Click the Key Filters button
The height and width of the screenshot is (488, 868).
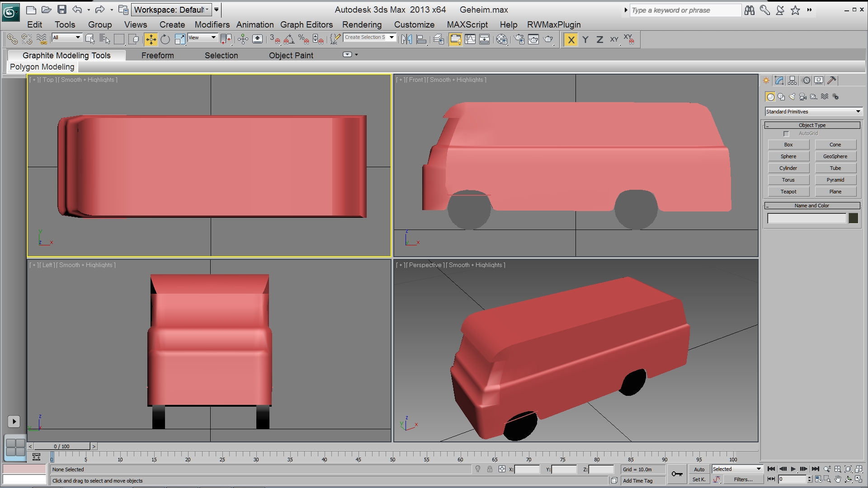743,479
